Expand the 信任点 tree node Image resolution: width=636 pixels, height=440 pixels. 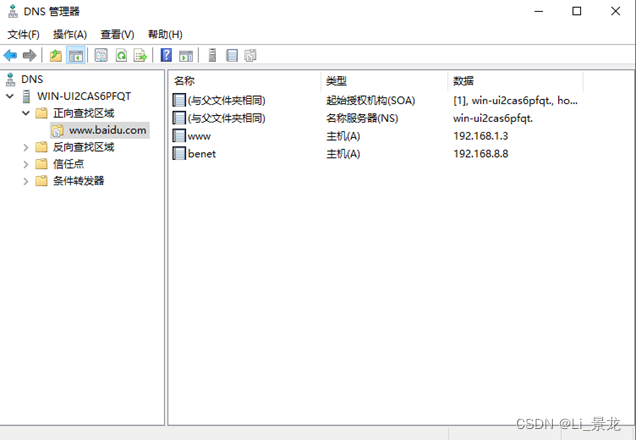26,164
